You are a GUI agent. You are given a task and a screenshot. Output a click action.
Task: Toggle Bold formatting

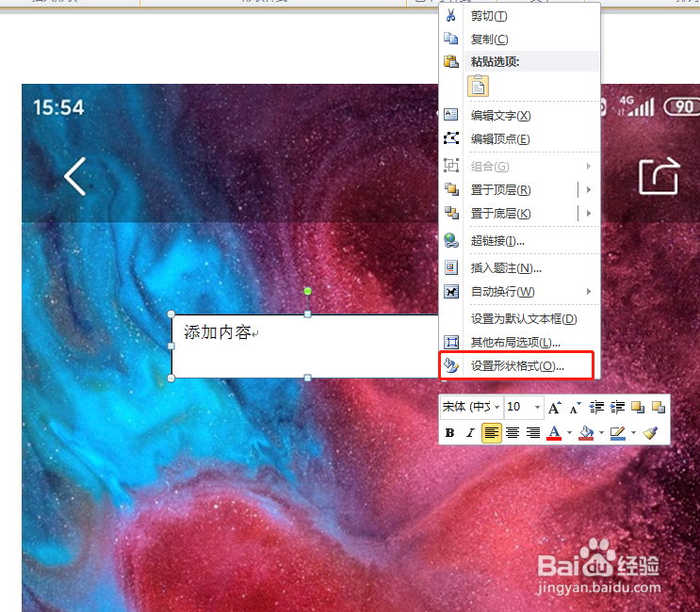(x=450, y=433)
